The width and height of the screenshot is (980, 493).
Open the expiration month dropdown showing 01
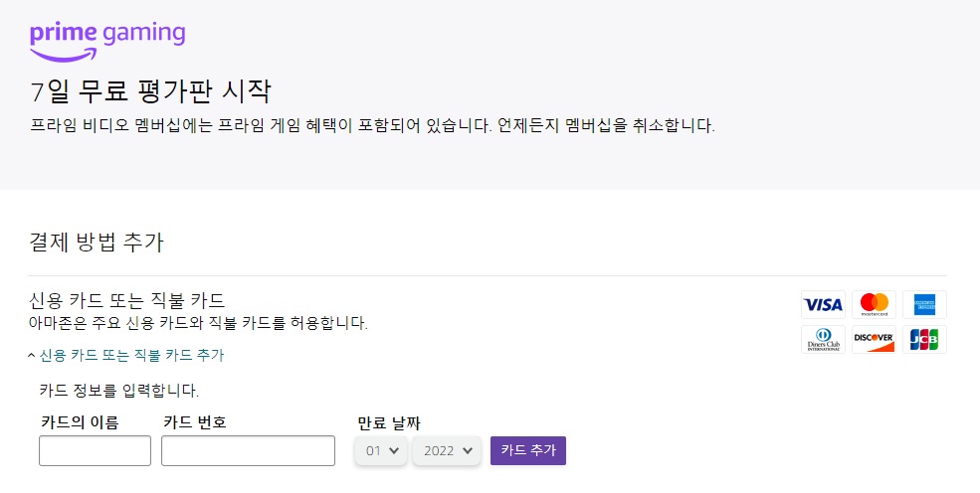(x=381, y=450)
